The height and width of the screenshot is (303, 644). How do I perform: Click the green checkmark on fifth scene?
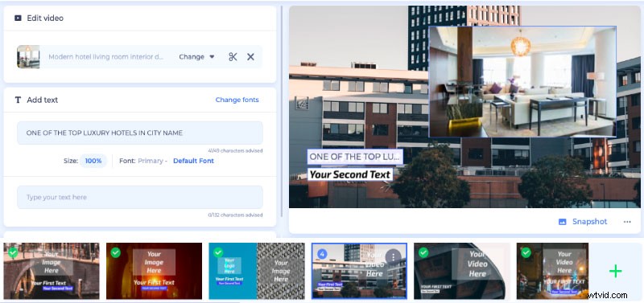click(423, 252)
